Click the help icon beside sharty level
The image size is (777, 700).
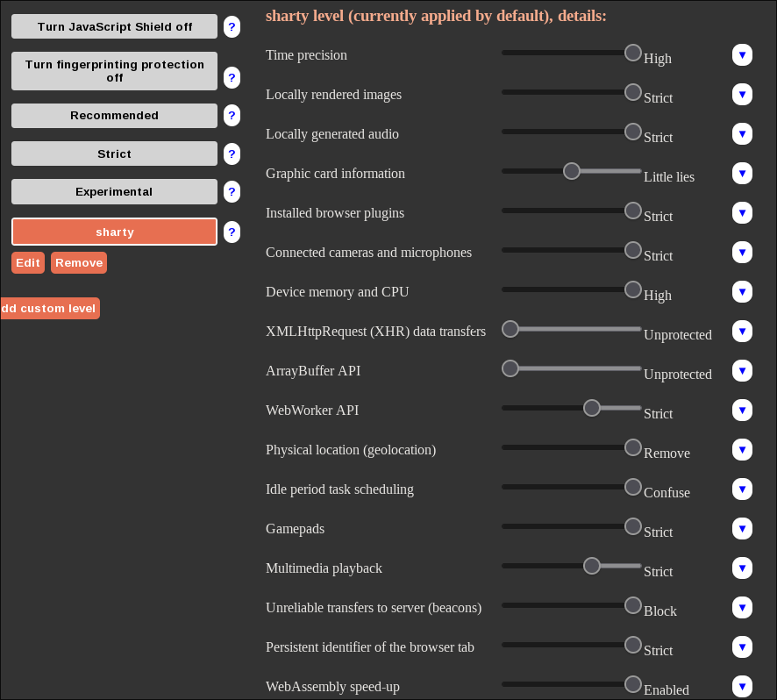pos(232,232)
